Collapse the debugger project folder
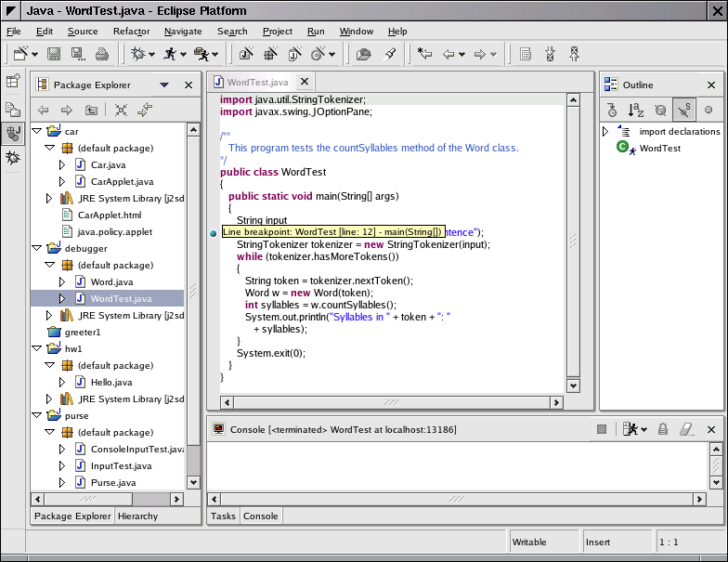The width and height of the screenshot is (728, 562). [36, 249]
